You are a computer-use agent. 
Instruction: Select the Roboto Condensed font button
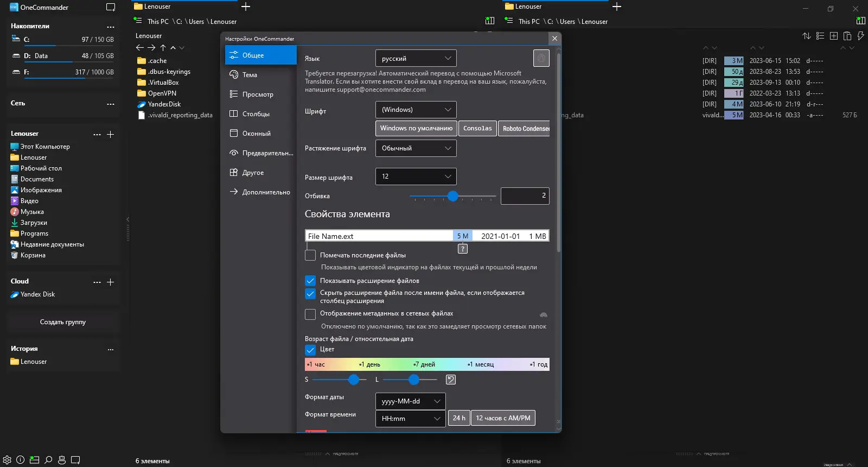click(524, 128)
